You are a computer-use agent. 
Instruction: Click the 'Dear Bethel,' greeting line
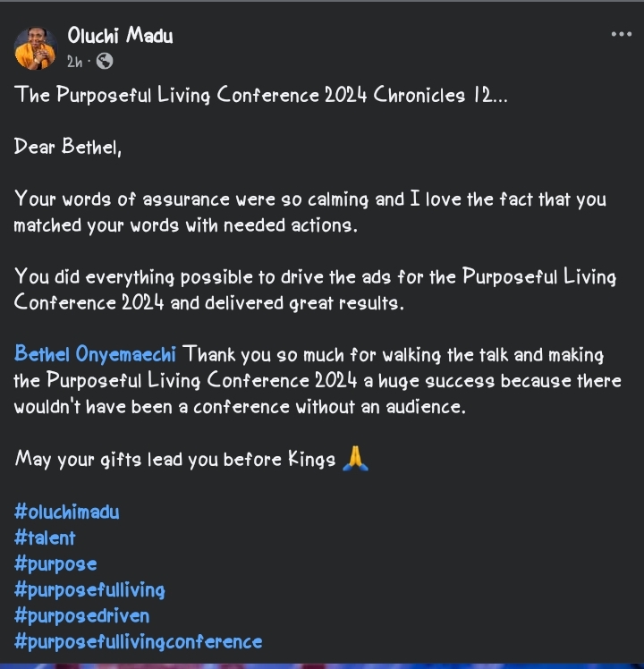(x=68, y=147)
